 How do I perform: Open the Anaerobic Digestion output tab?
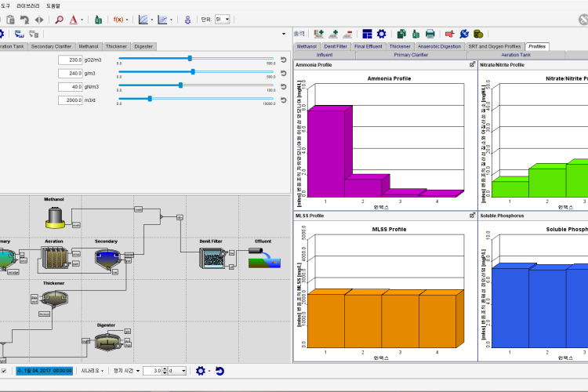[x=439, y=46]
